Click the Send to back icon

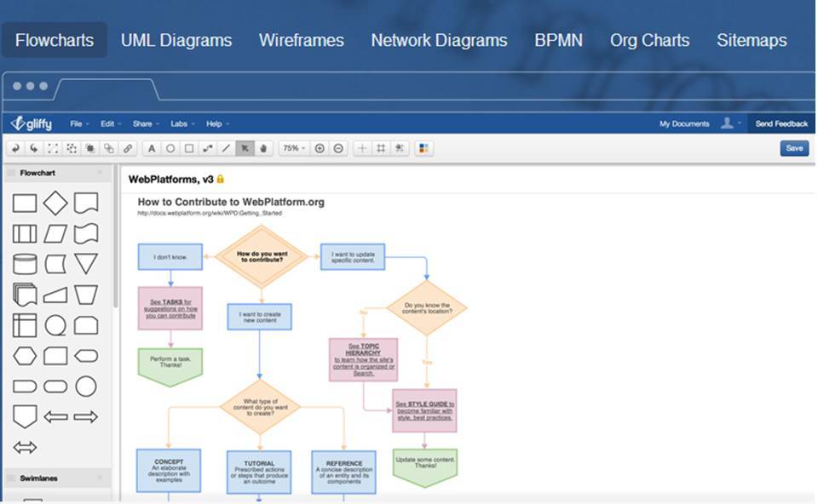click(108, 148)
